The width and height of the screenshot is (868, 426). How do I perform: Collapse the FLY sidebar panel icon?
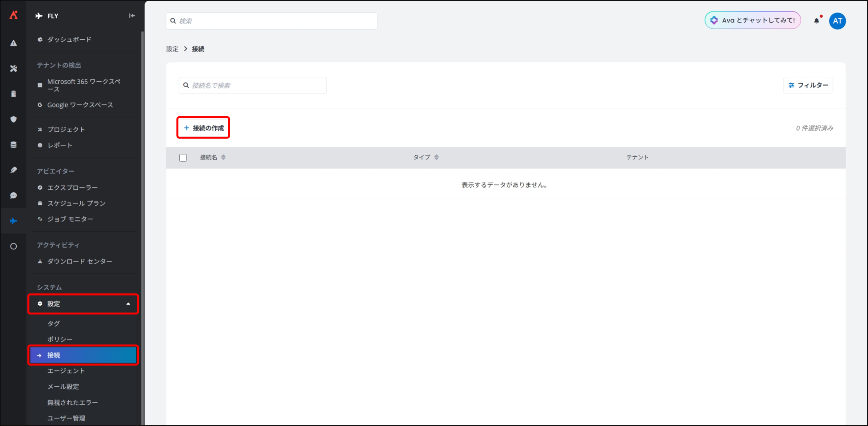pyautogui.click(x=132, y=16)
